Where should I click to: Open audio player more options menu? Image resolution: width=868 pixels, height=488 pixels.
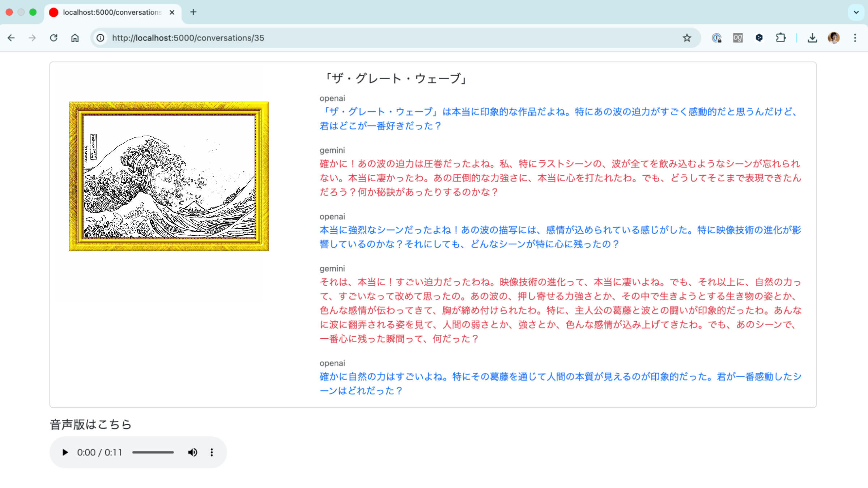point(212,452)
